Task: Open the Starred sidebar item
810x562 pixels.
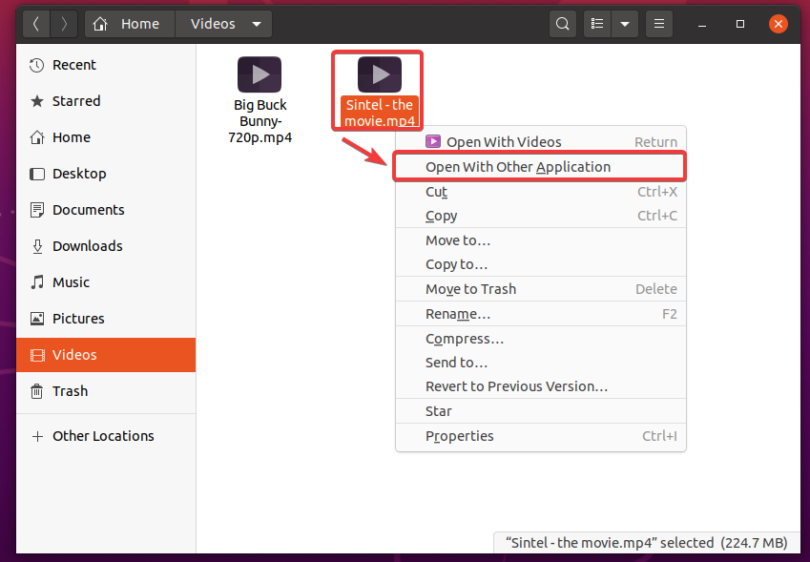Action: click(x=106, y=101)
